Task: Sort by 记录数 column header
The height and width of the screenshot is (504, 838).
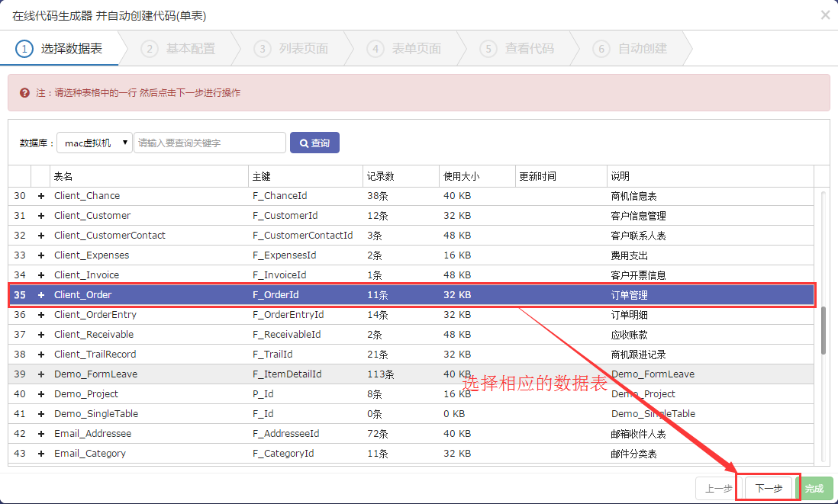Action: 401,176
